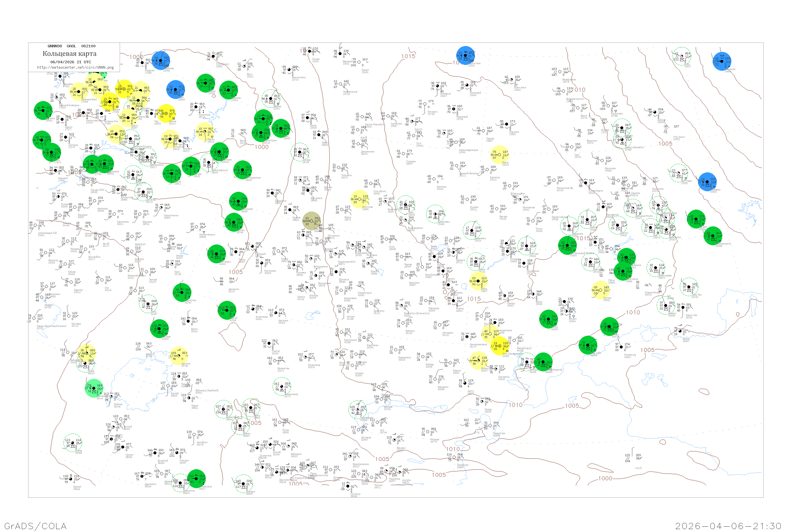Screen dimensions: 798x532
Task: Click the green Troitsk station circle
Action: click(x=234, y=222)
